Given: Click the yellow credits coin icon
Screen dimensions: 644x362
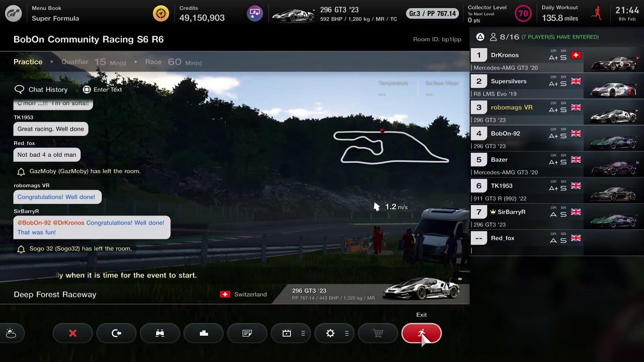Looking at the screenshot, I should point(161,14).
